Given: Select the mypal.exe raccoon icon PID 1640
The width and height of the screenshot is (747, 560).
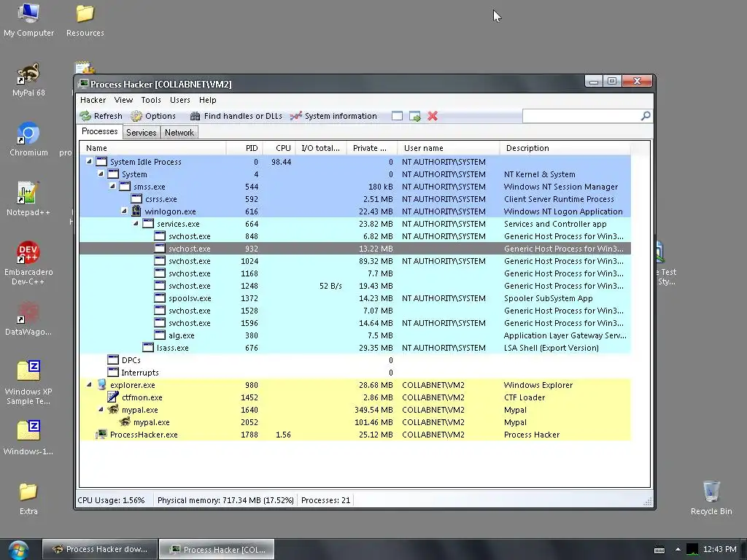Looking at the screenshot, I should pyautogui.click(x=113, y=410).
